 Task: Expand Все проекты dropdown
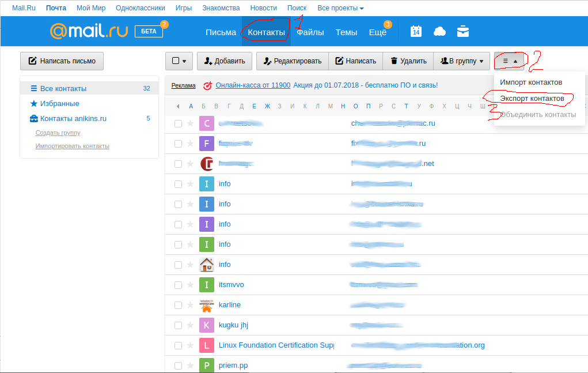[x=340, y=8]
